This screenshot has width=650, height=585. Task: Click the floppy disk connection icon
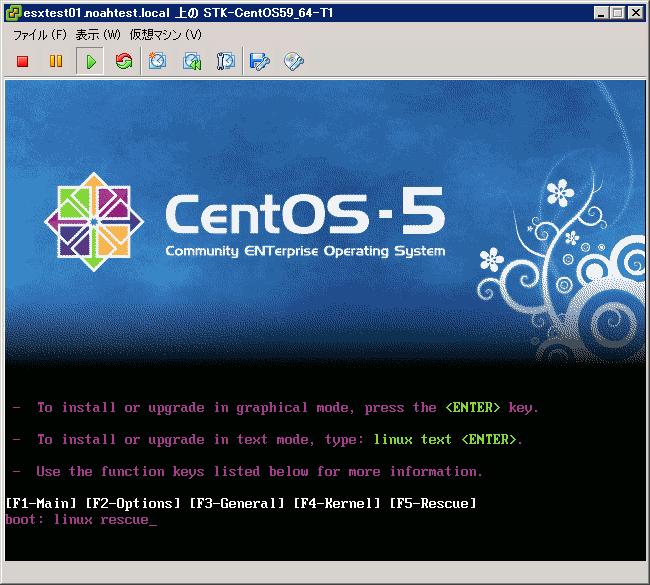260,61
